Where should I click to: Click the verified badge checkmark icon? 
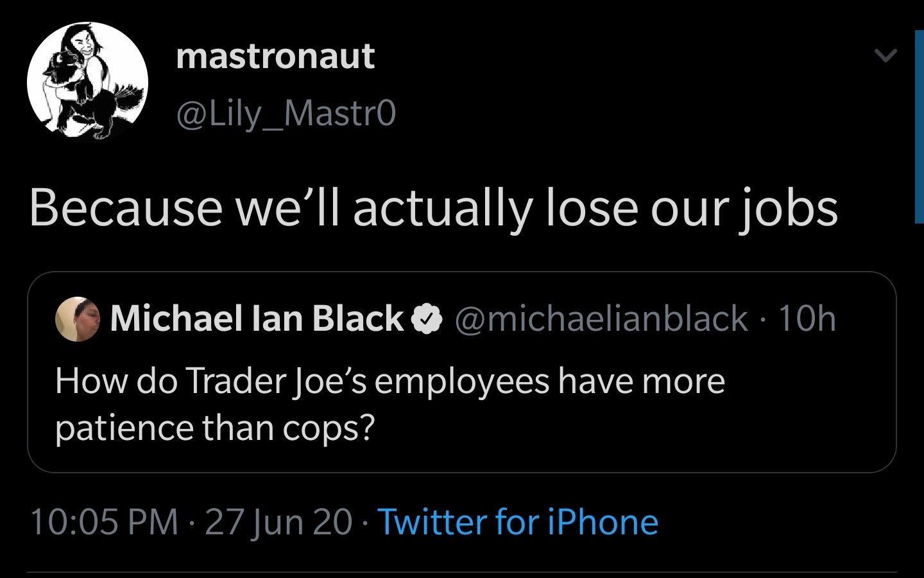click(x=427, y=319)
